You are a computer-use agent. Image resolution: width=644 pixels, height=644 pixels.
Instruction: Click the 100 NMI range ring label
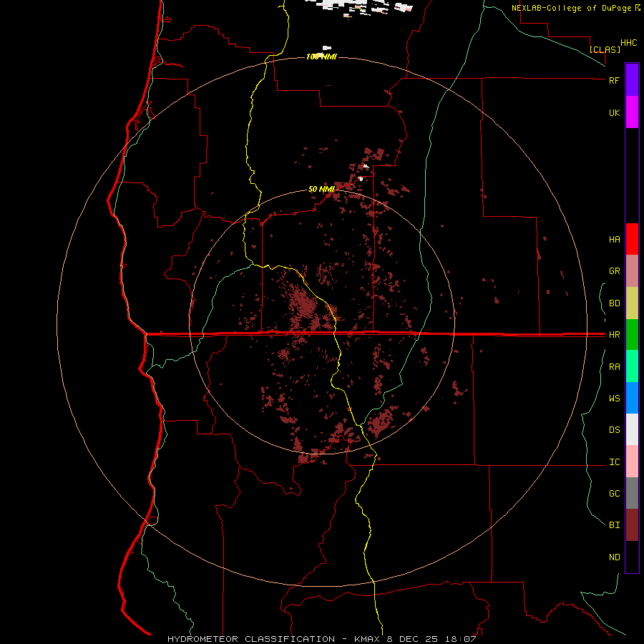click(321, 57)
